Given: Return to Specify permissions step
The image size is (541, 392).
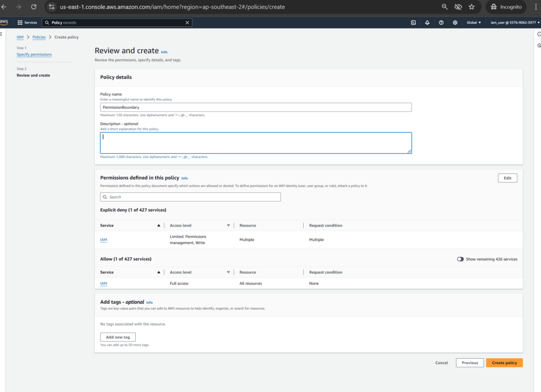Looking at the screenshot, I should click(34, 54).
